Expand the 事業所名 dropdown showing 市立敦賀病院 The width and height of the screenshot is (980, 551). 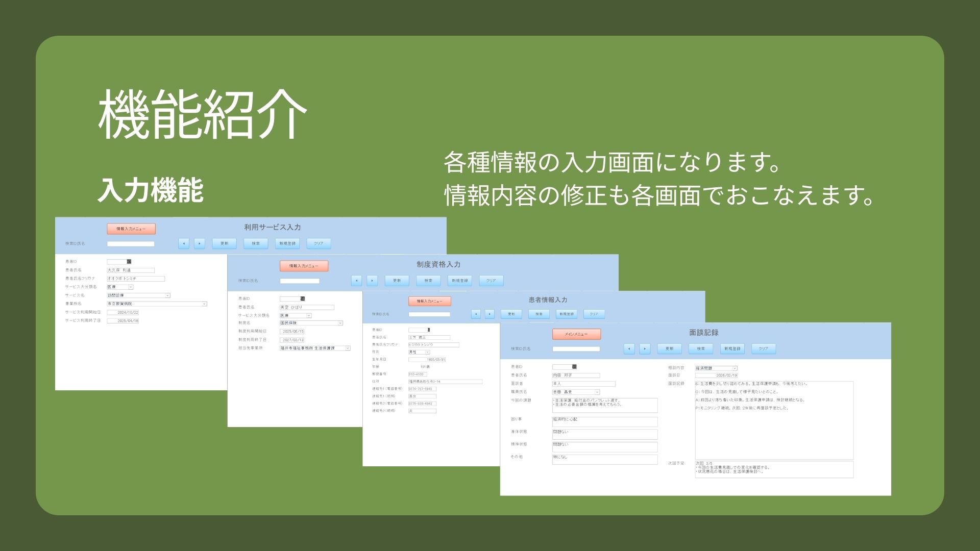tap(204, 304)
